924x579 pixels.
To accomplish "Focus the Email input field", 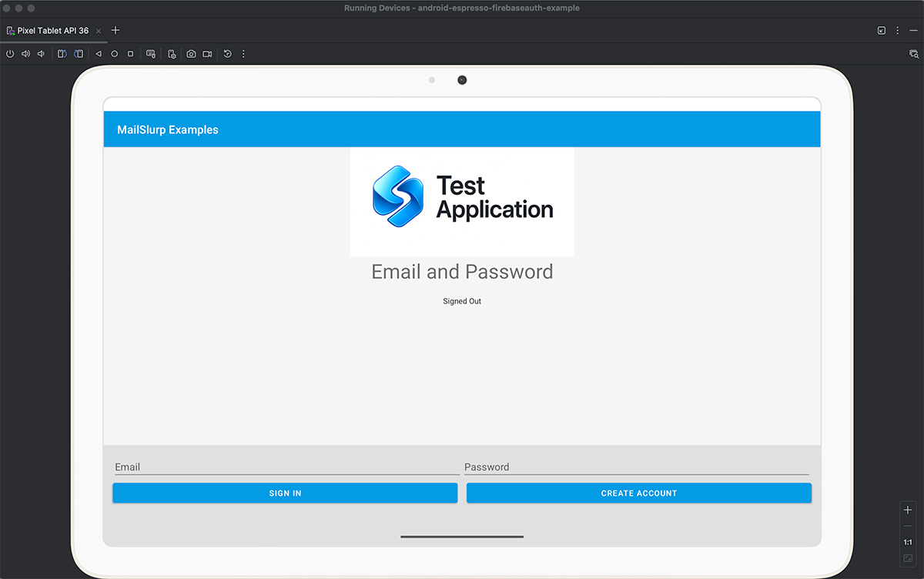I will (286, 467).
